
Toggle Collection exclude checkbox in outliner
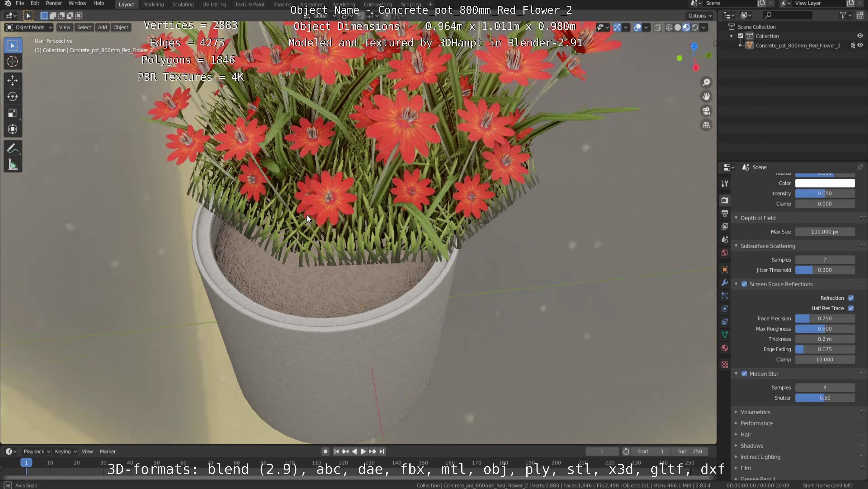[x=741, y=36]
